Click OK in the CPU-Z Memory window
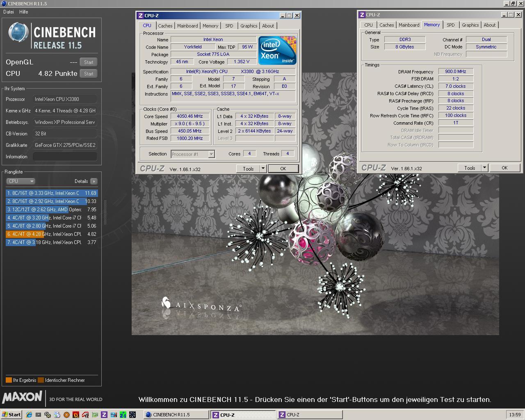525x420 pixels. tap(504, 168)
